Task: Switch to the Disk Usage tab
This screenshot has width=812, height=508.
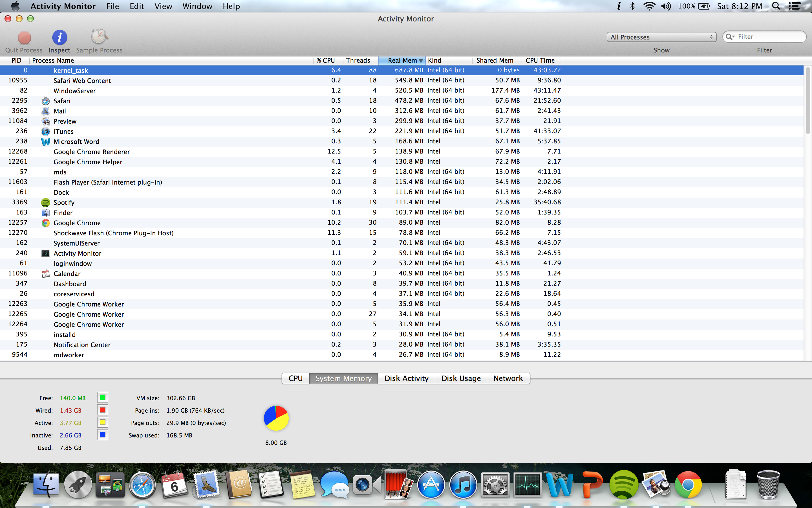Action: pos(461,378)
